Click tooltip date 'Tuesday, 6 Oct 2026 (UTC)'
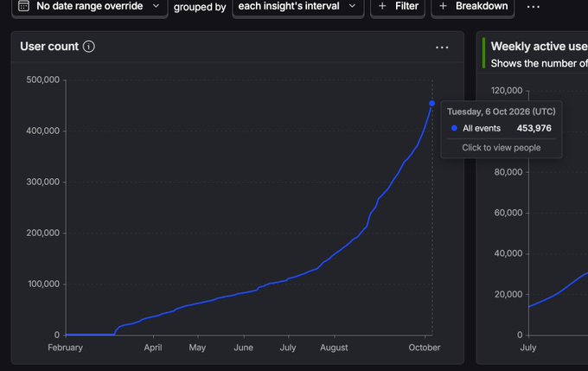 [x=501, y=112]
